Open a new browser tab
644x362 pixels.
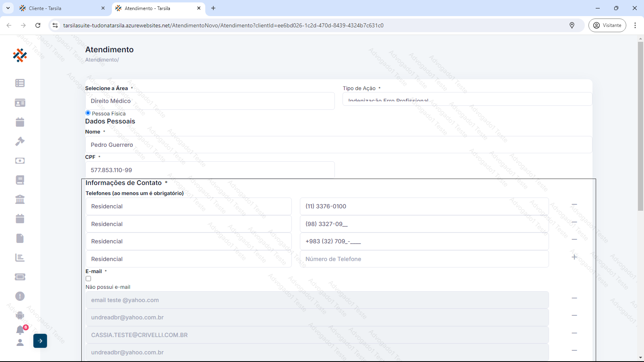click(213, 8)
